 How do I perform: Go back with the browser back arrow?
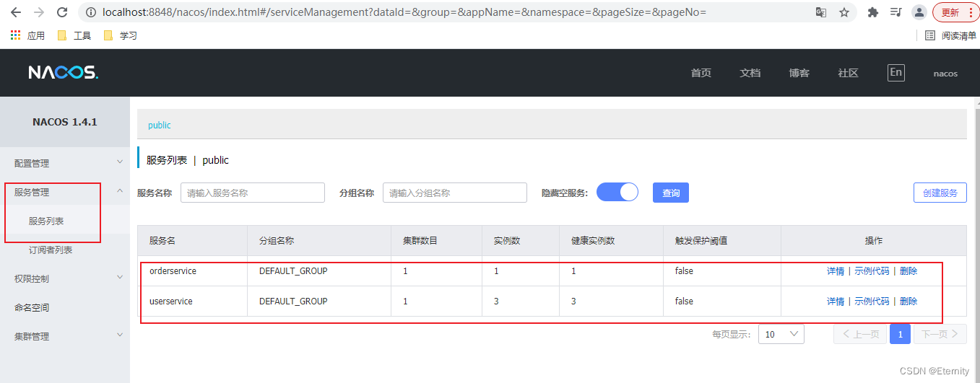pos(15,12)
